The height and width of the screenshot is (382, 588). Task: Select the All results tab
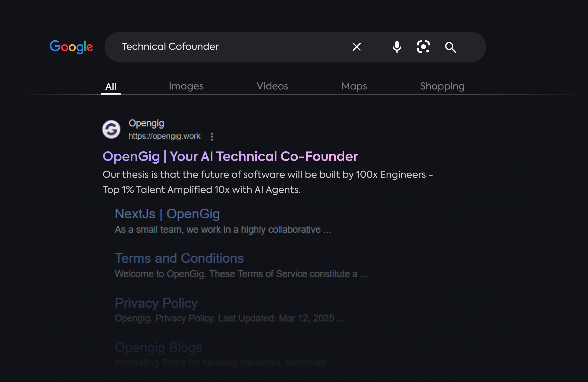[111, 86]
